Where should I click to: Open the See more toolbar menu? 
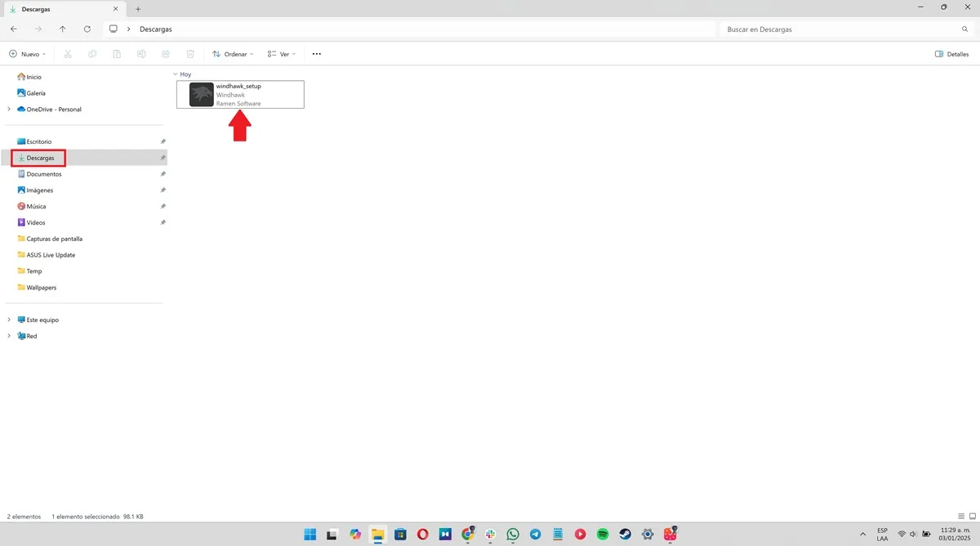316,54
